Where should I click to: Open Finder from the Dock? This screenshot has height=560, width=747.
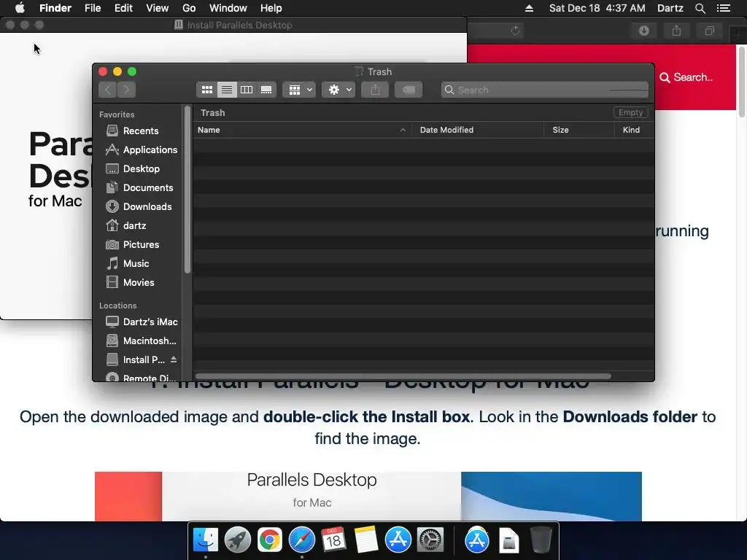point(205,540)
